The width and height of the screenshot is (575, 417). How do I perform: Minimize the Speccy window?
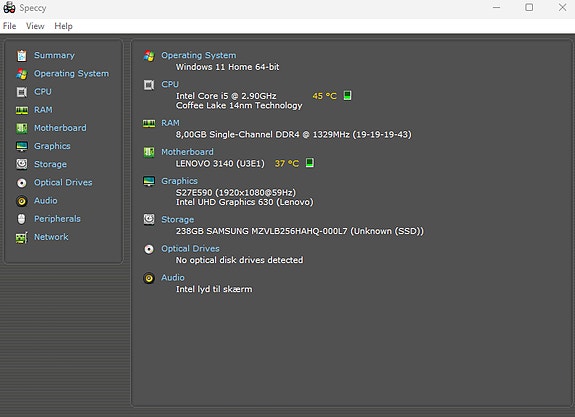497,7
